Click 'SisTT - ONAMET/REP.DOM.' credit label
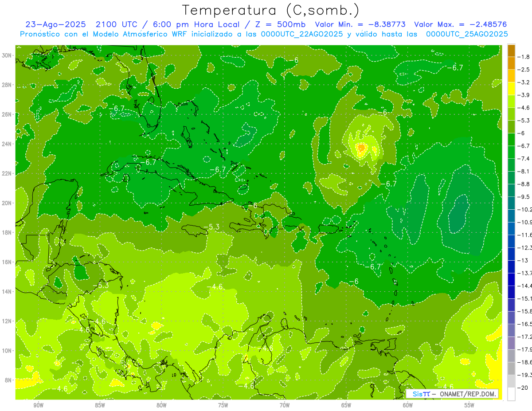 coord(452,394)
